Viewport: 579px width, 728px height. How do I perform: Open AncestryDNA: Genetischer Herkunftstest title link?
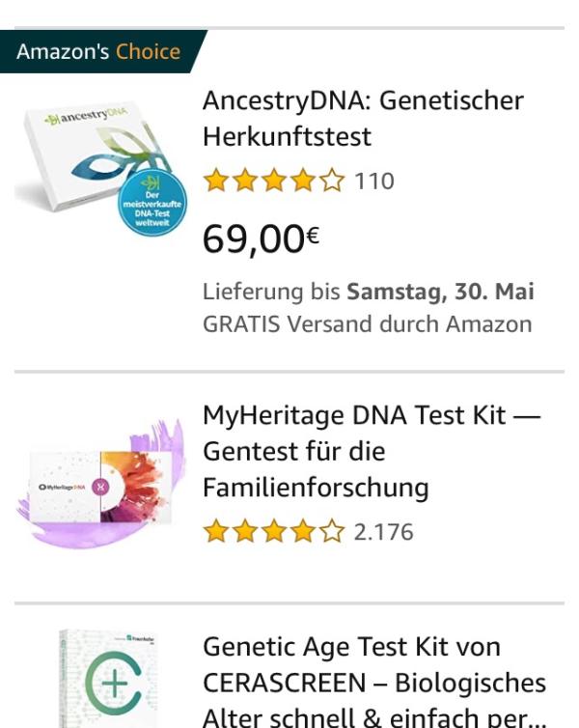coord(363,119)
